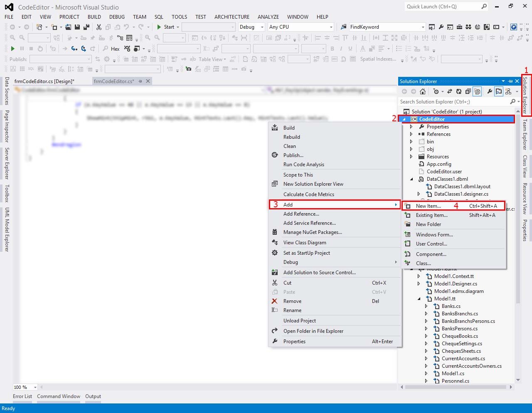Open Server Explorer side tab
The image size is (532, 413).
coord(7,163)
